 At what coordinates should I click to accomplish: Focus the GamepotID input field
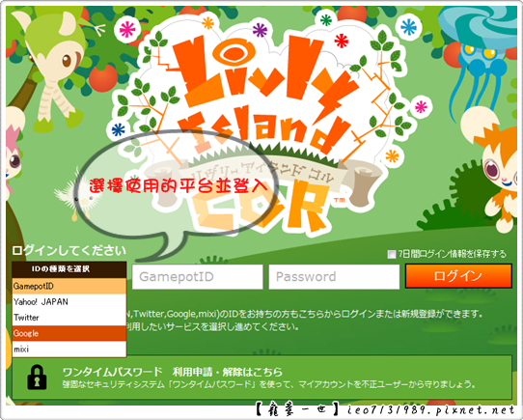pyautogui.click(x=198, y=277)
